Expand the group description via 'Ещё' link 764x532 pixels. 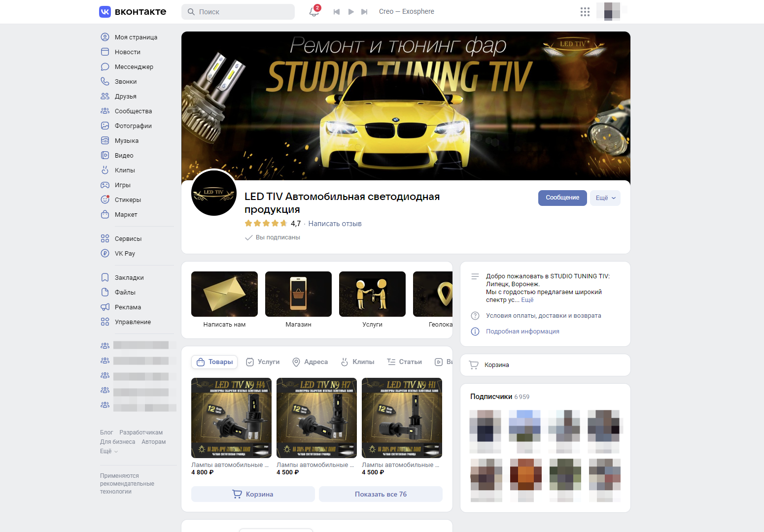click(527, 300)
